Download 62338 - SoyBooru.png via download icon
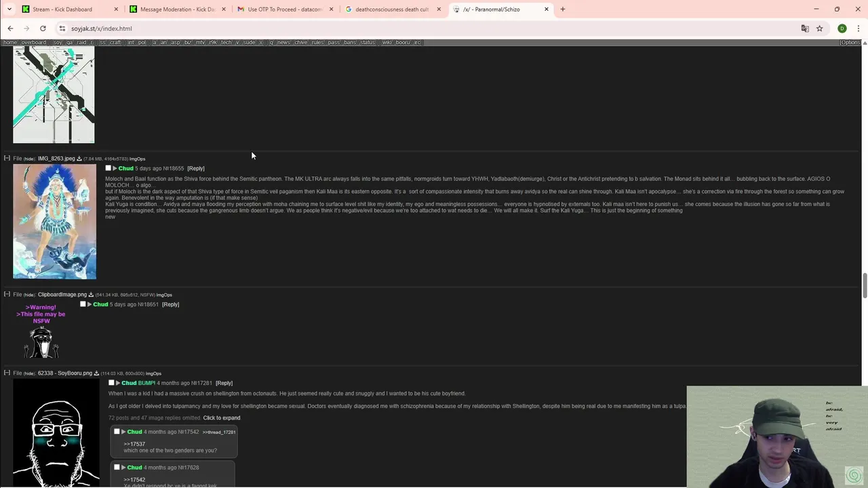 click(x=96, y=373)
